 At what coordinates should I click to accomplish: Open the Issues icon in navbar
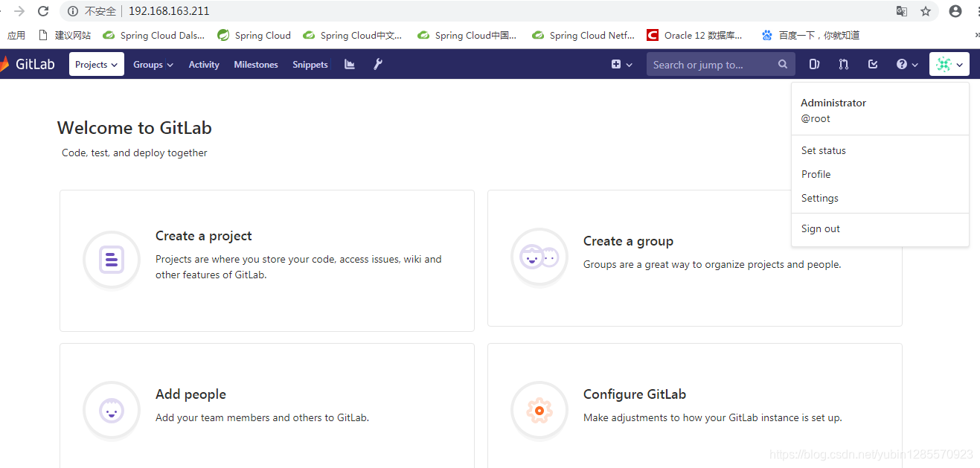[815, 65]
